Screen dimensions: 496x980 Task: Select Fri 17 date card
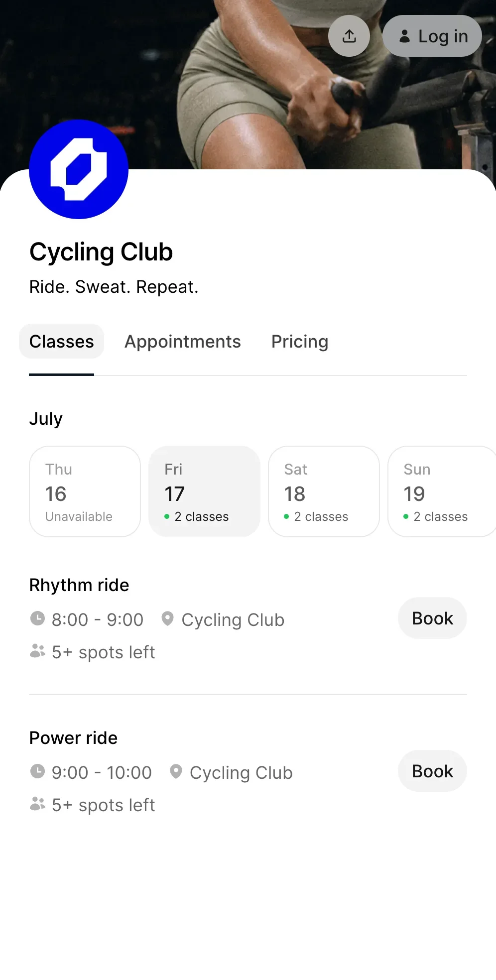pos(204,491)
